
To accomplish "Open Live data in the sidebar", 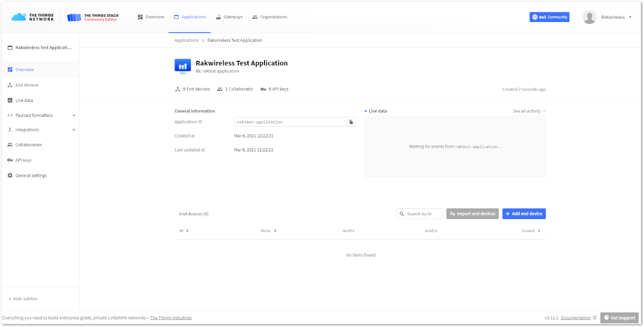I will (x=40, y=100).
